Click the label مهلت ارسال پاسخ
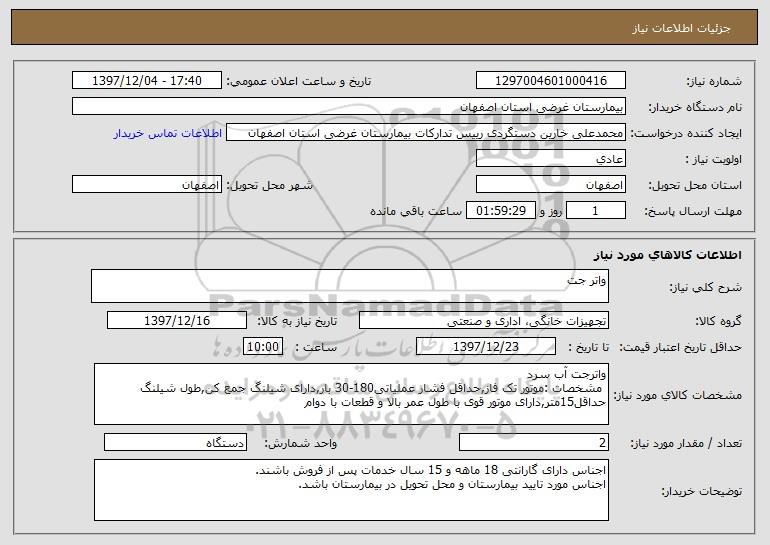770x545 pixels. 693,211
